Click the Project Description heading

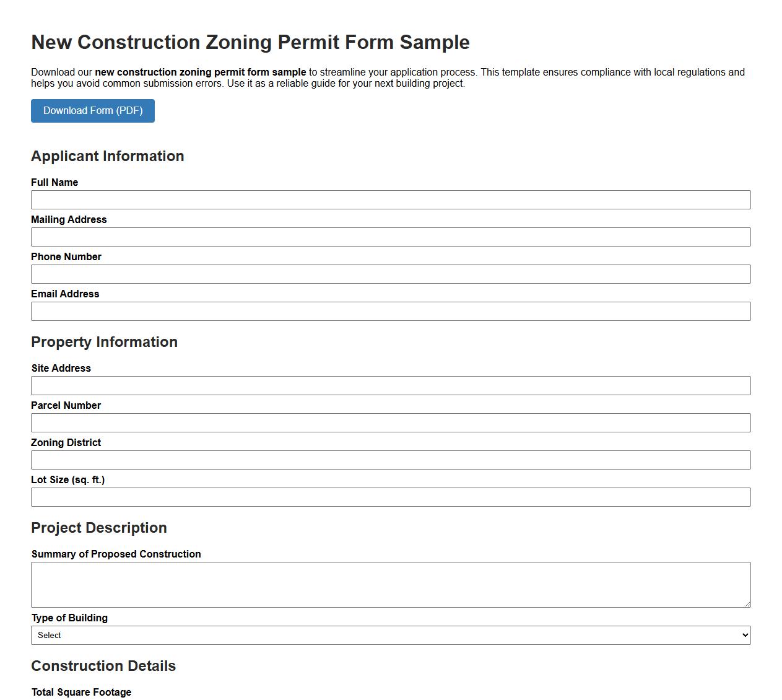point(99,528)
